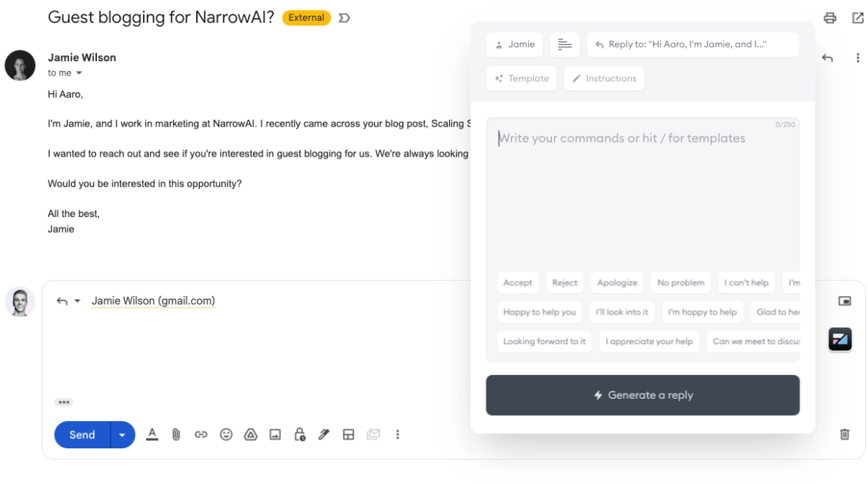
Task: Choose the Reject quick reply chip
Action: (565, 282)
